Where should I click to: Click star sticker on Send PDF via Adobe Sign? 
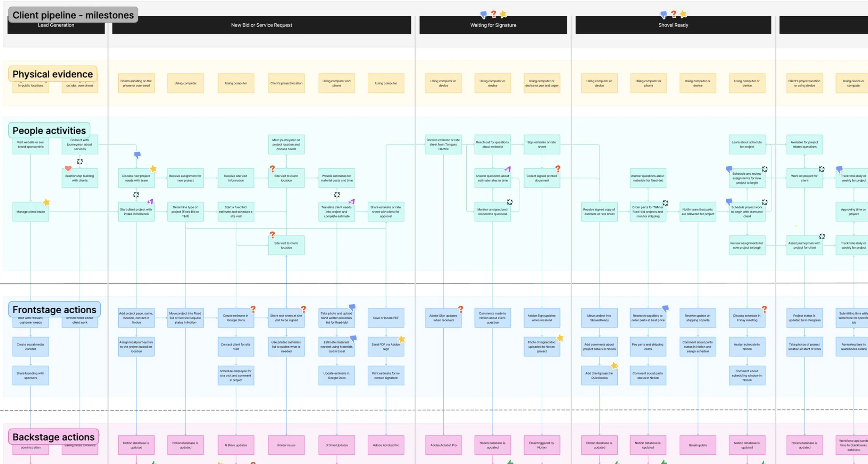pos(402,339)
